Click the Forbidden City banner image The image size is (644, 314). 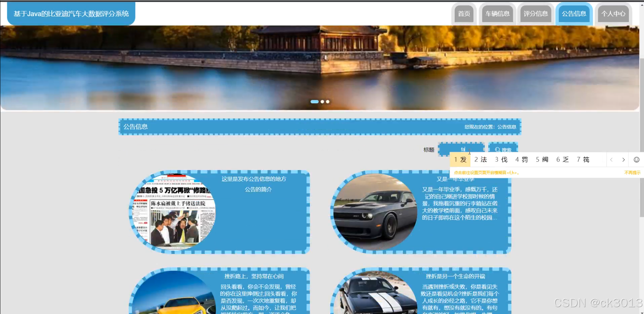pos(319,68)
